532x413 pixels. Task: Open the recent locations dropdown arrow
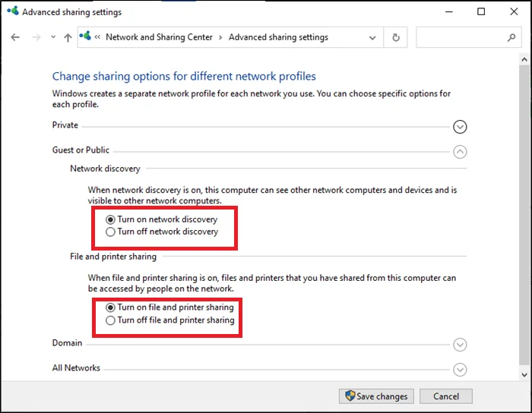(53, 37)
